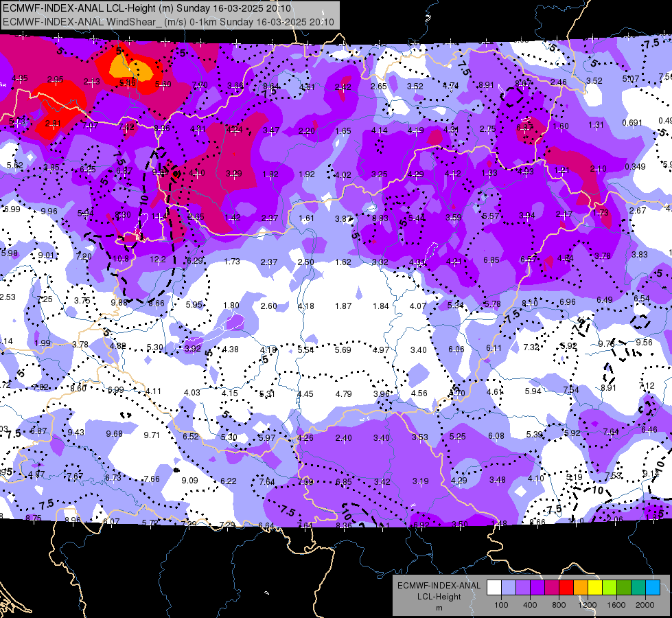This screenshot has height=618, width=672.
Task: Click the wind shear value 9.43
Action: pyautogui.click(x=76, y=432)
